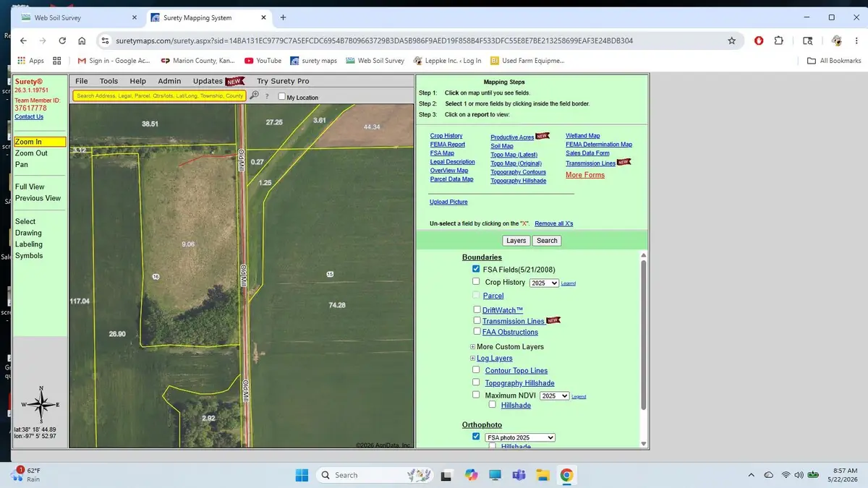Open the Tools menu
Image resolution: width=868 pixels, height=488 pixels.
coord(109,81)
